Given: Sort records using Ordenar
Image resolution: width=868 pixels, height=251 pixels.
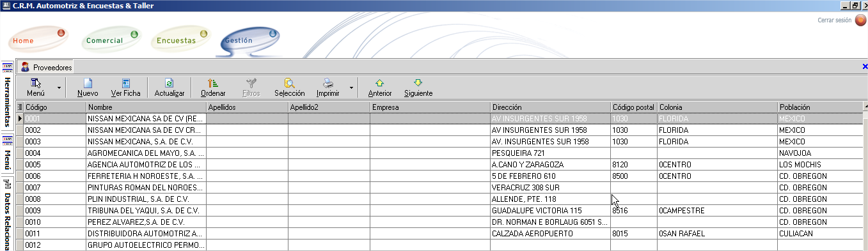Looking at the screenshot, I should tap(213, 87).
